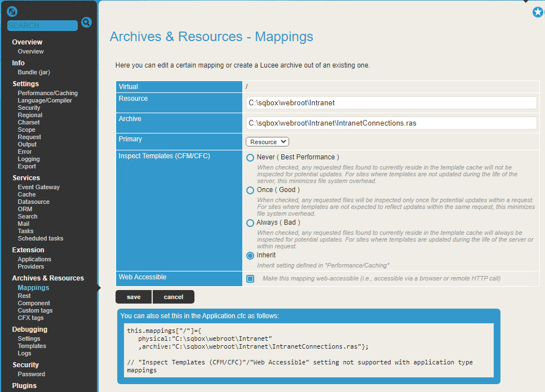Select Always (Bad) inspect option
This screenshot has width=545, height=392.
[250, 223]
